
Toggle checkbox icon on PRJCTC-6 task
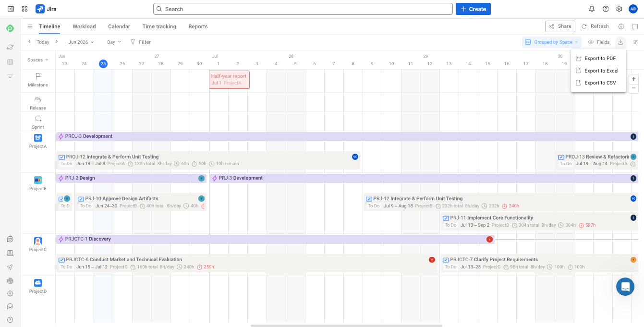click(61, 260)
